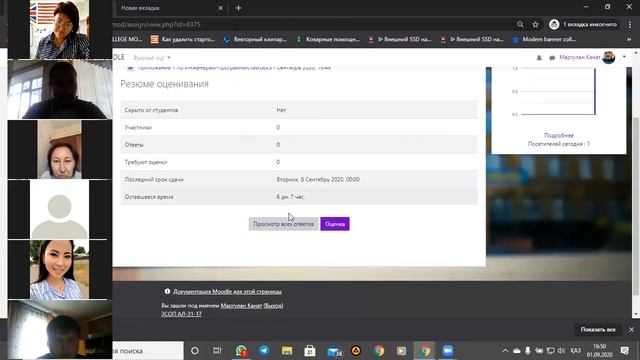640x360 pixels.
Task: Open the media player taskbar icon
Action: click(x=402, y=351)
